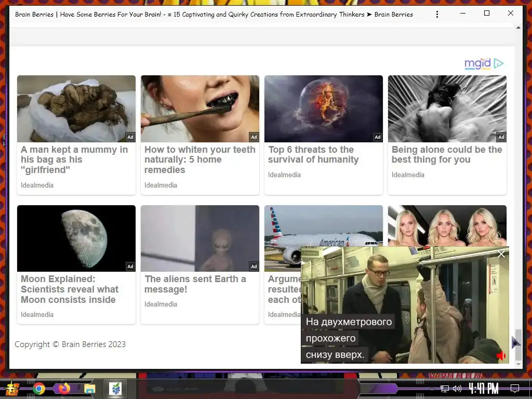The image size is (532, 399).
Task: Minimize the Brain Berries window
Action: point(463,13)
